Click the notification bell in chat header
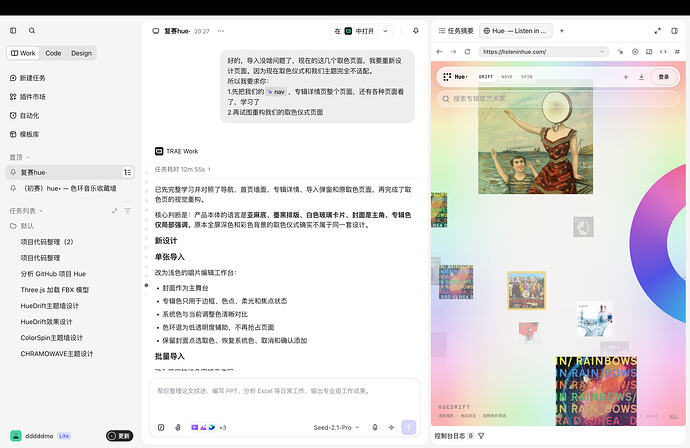Image resolution: width=690 pixels, height=448 pixels. tap(415, 31)
